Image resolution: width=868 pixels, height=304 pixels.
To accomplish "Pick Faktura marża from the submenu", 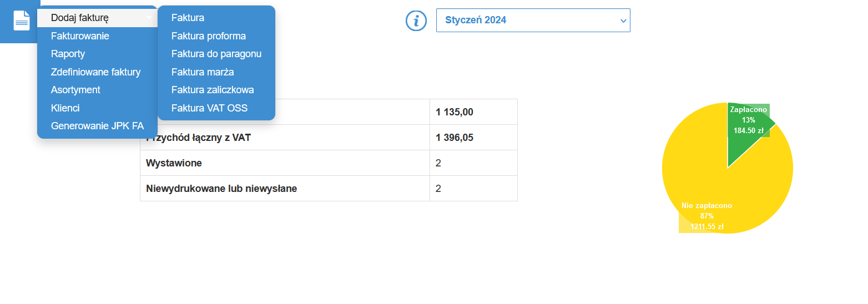I will [203, 72].
